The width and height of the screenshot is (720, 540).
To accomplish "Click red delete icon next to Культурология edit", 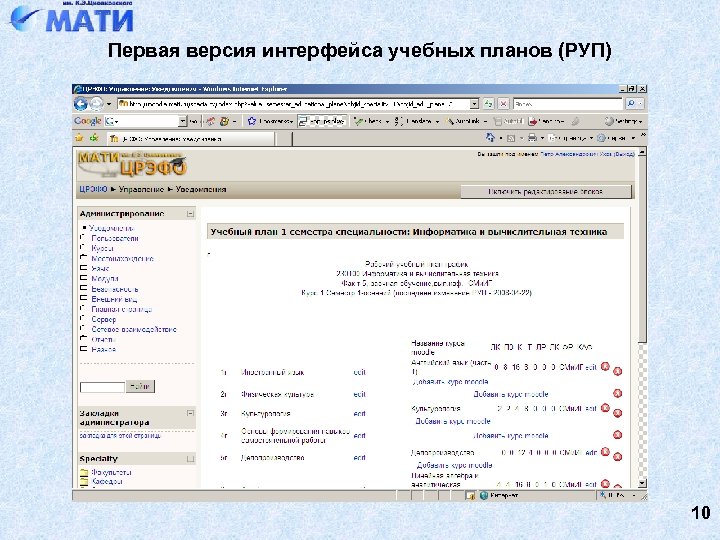I will pos(605,408).
